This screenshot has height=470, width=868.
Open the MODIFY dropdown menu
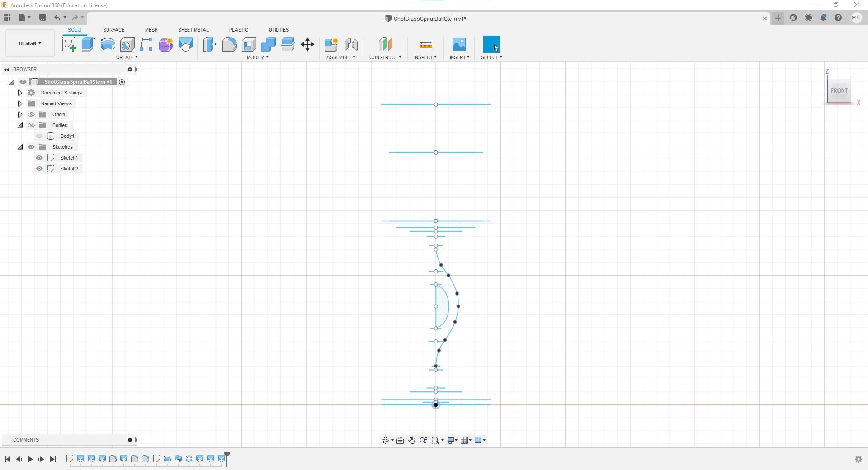[258, 57]
